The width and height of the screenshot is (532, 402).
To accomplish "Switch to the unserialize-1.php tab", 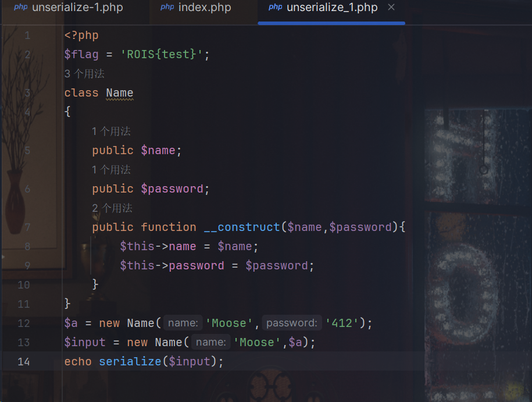I will [77, 8].
